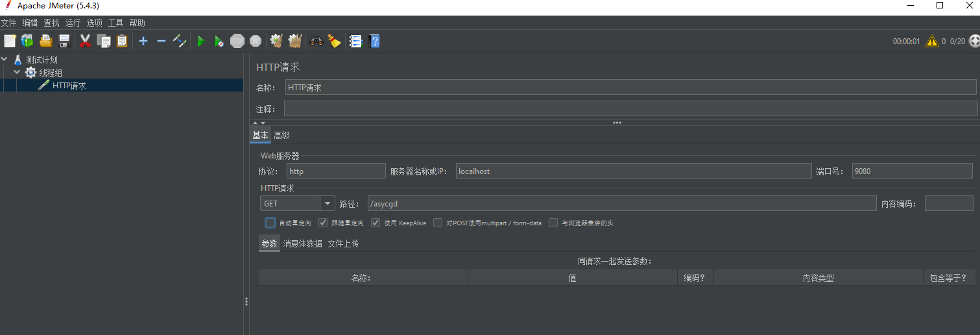
Task: Click the 内容编码 input field
Action: click(949, 203)
